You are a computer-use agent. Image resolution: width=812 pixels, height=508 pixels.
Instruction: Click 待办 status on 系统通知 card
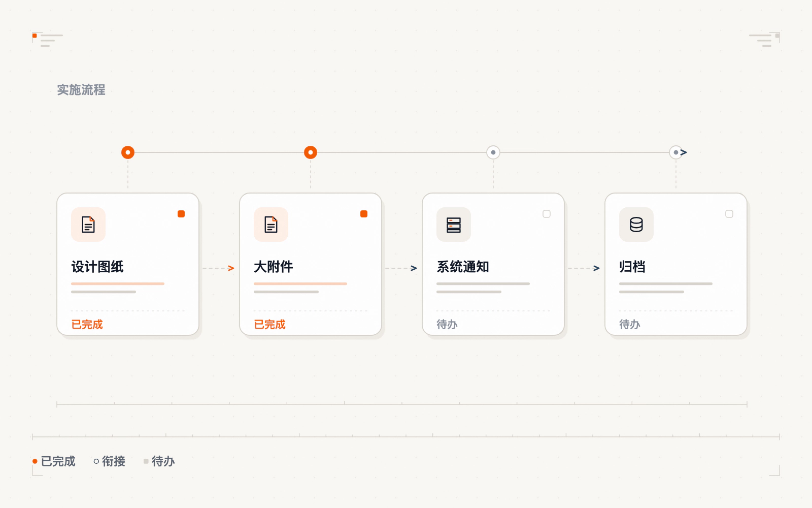tap(447, 324)
